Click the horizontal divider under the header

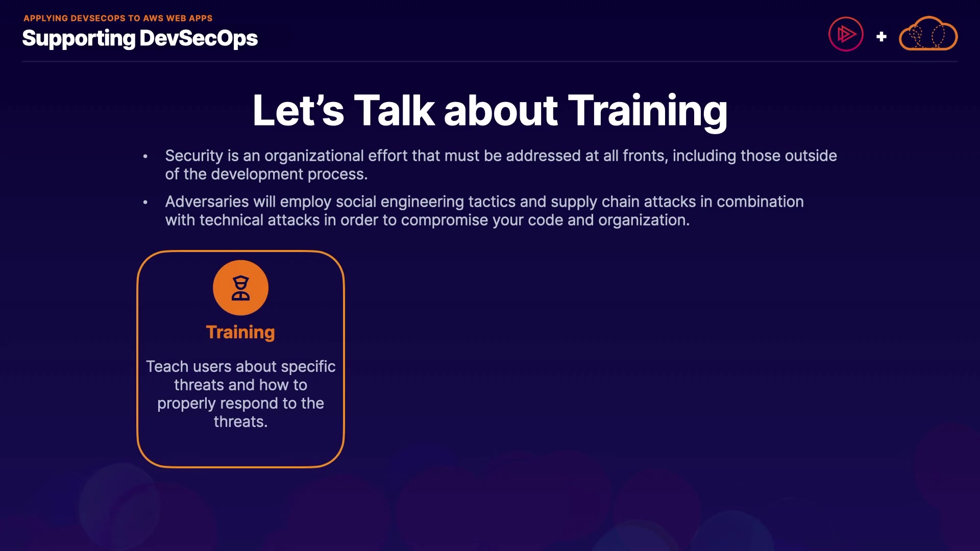pyautogui.click(x=489, y=62)
